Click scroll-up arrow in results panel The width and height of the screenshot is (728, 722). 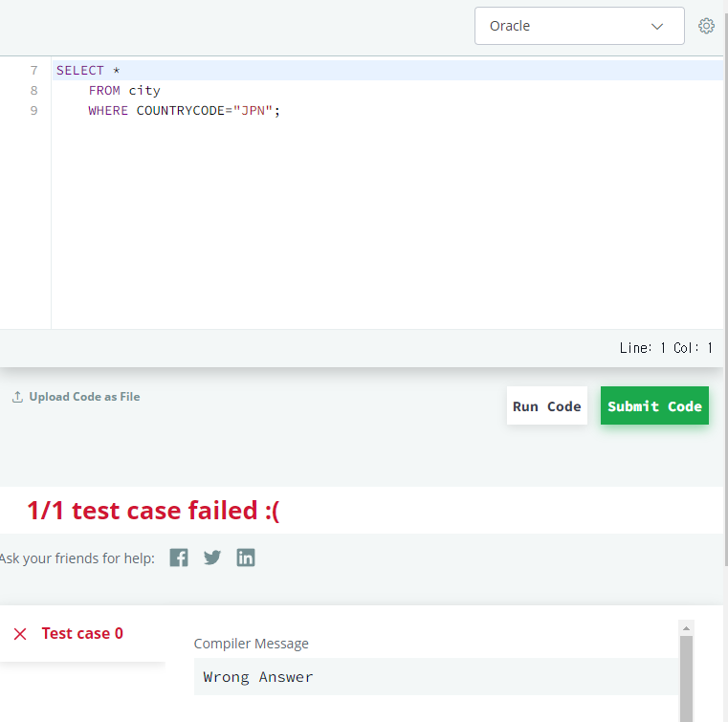pyautogui.click(x=686, y=628)
